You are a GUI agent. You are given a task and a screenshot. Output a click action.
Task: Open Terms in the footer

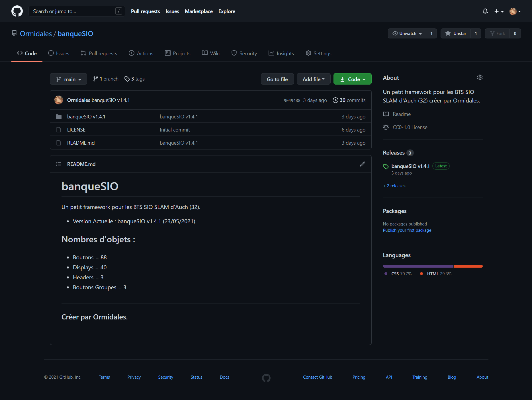pyautogui.click(x=104, y=377)
